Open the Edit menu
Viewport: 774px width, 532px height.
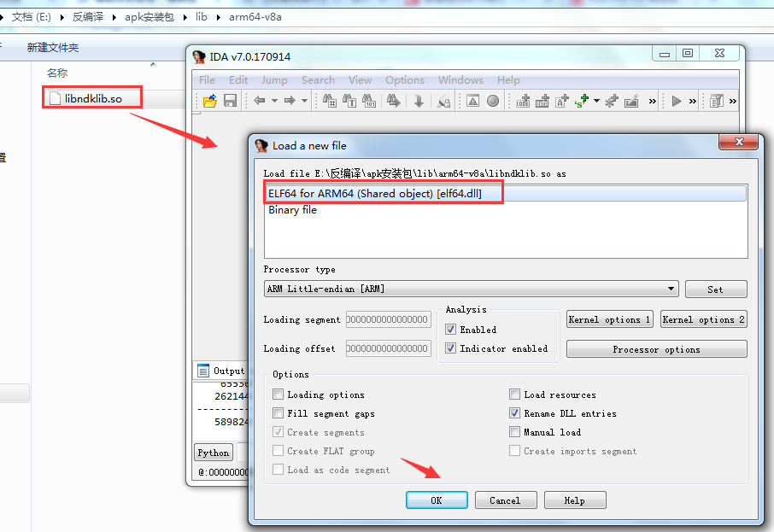click(x=238, y=80)
